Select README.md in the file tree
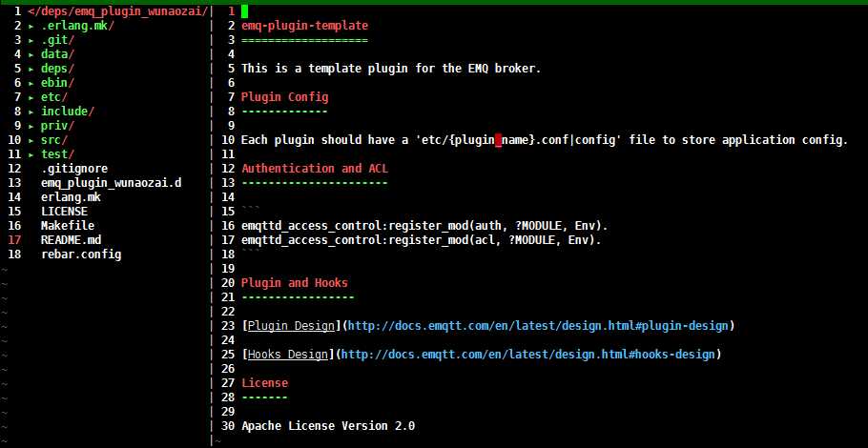Image resolution: width=868 pixels, height=448 pixels. click(x=71, y=240)
